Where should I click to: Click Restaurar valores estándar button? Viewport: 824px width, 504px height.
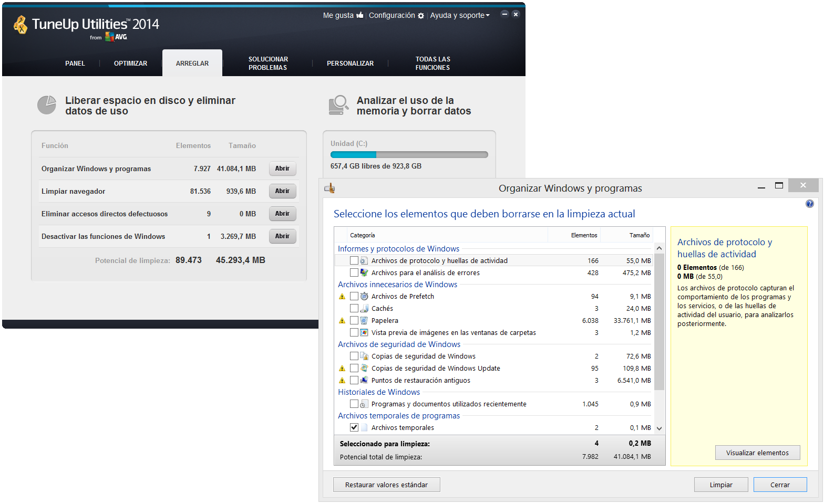coord(387,485)
